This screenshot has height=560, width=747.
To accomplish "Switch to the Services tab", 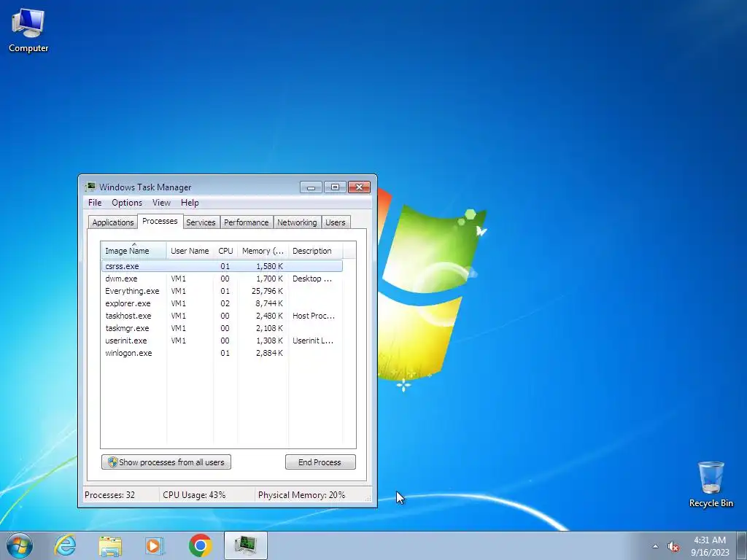I will pos(201,222).
